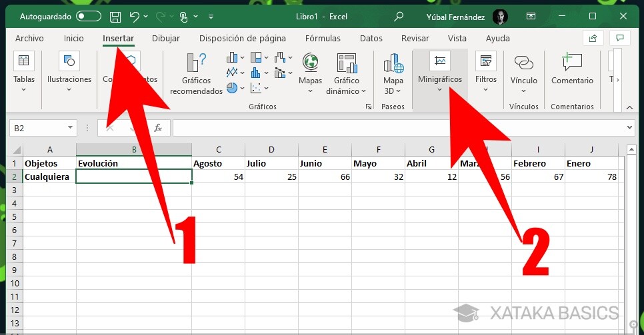Click the Gráfico dinámico button
The image size is (644, 335).
tap(346, 74)
